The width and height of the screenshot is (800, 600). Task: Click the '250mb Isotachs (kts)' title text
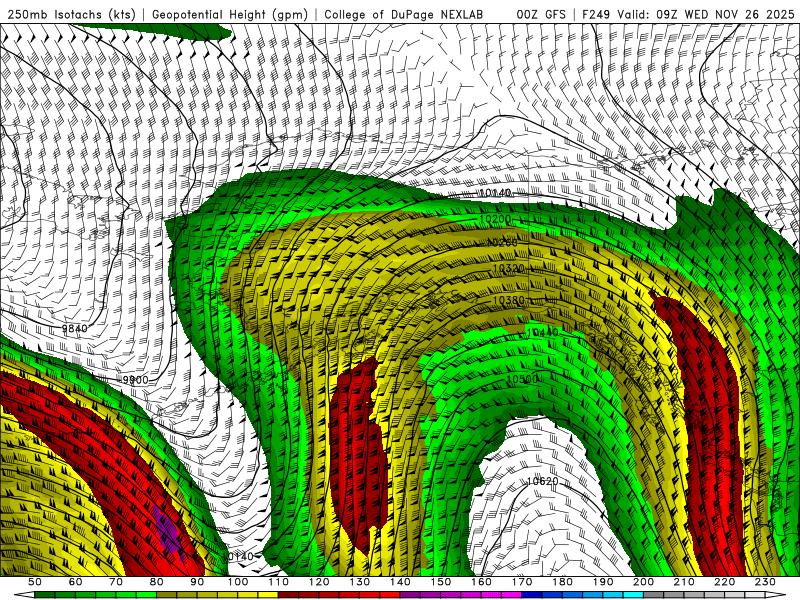point(72,15)
